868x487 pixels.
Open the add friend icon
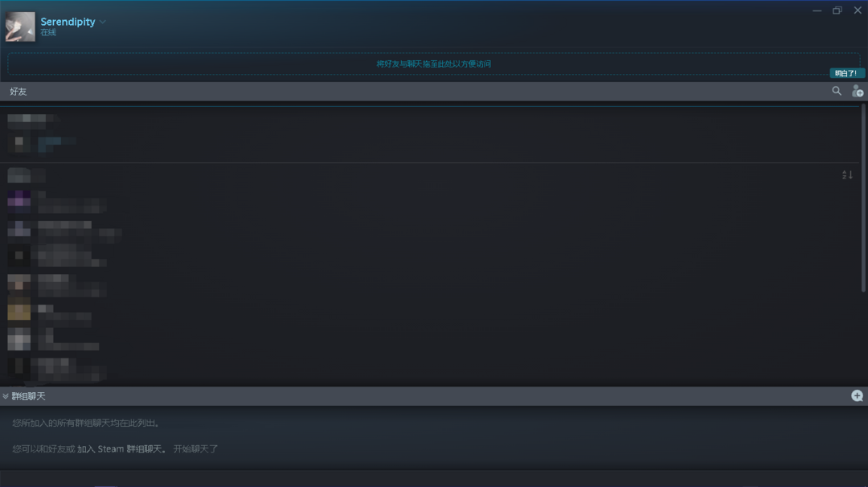click(858, 91)
